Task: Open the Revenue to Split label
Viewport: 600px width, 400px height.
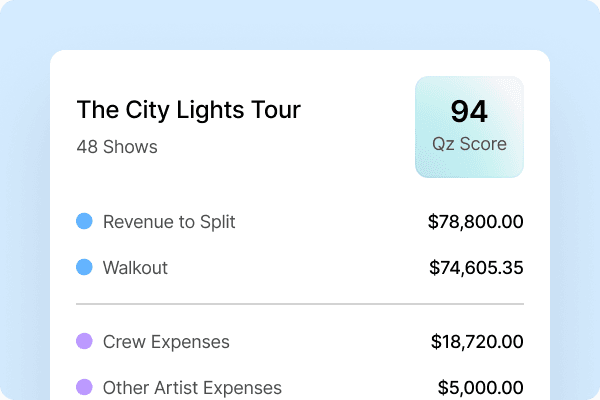Action: tap(169, 222)
